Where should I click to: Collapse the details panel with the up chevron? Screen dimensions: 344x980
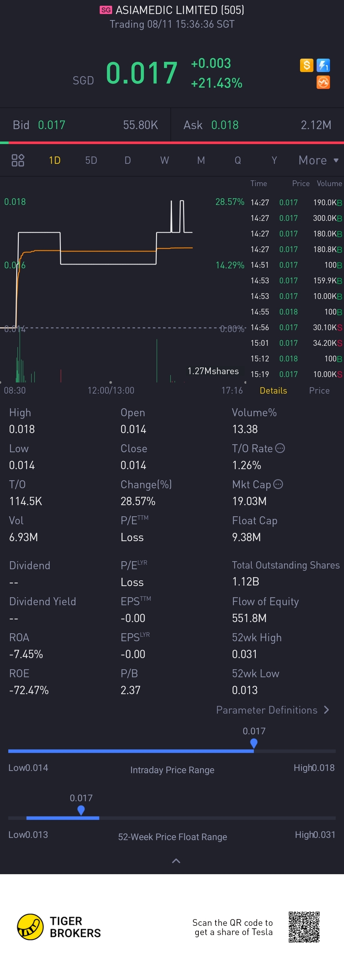pos(176,861)
